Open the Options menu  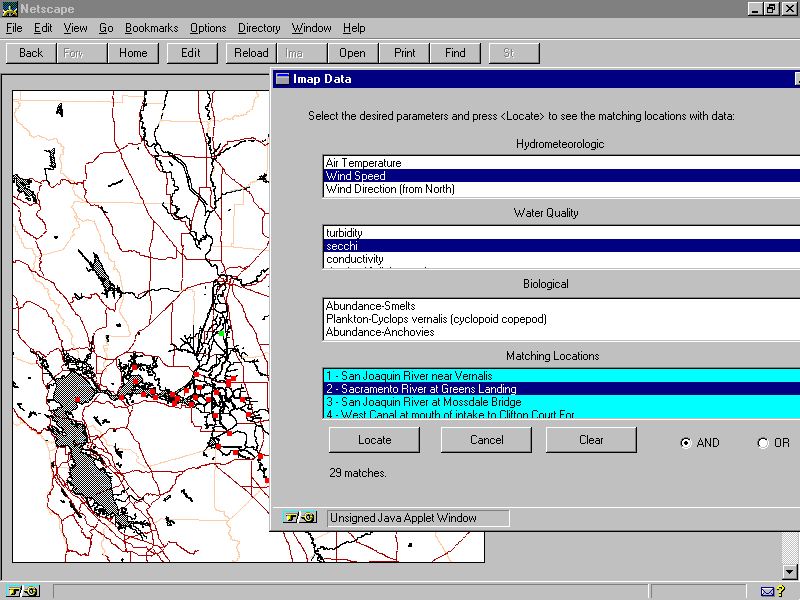(208, 28)
